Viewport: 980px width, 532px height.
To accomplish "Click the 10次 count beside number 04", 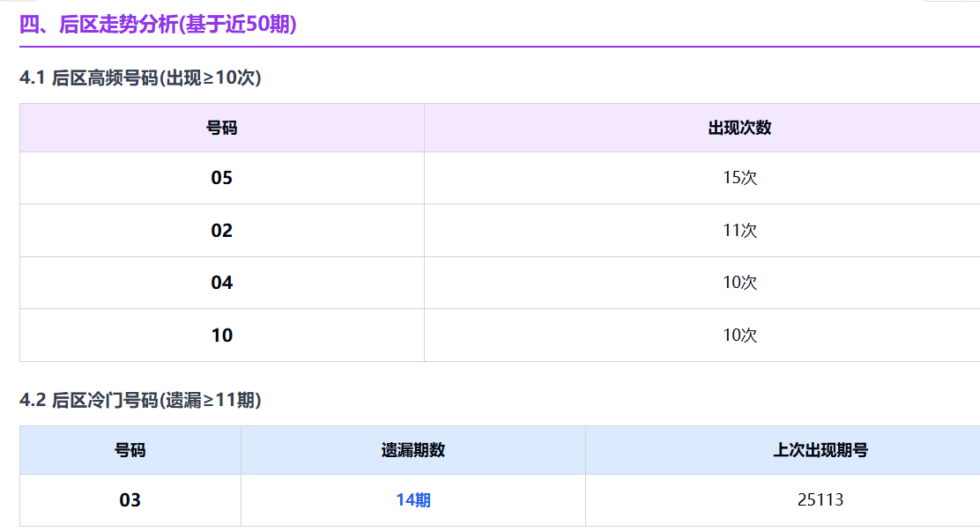I will tap(739, 283).
